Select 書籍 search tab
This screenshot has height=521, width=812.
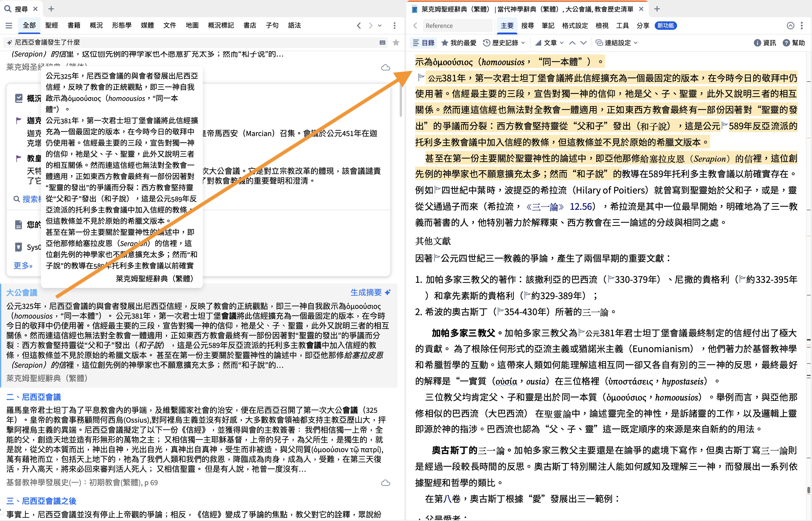pos(74,25)
